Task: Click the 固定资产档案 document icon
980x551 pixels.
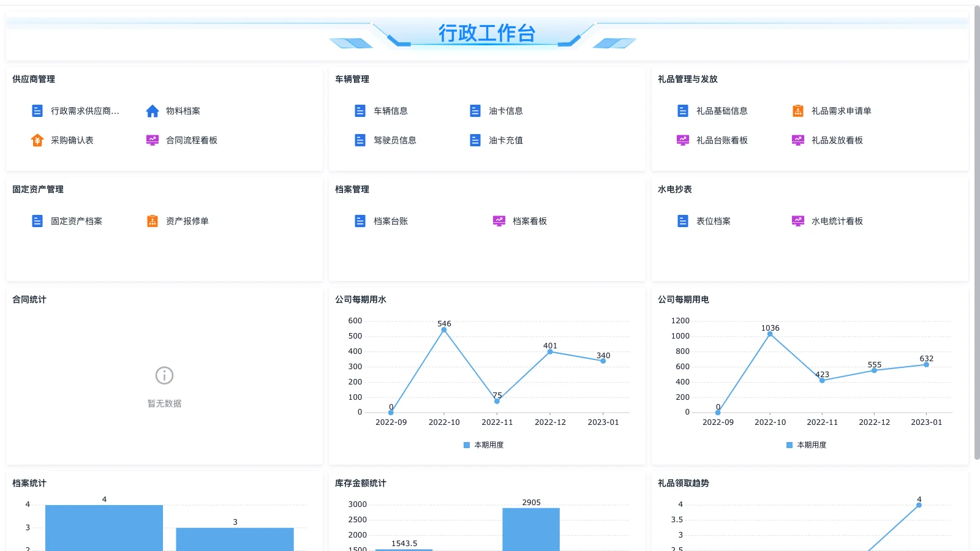Action: [x=37, y=221]
